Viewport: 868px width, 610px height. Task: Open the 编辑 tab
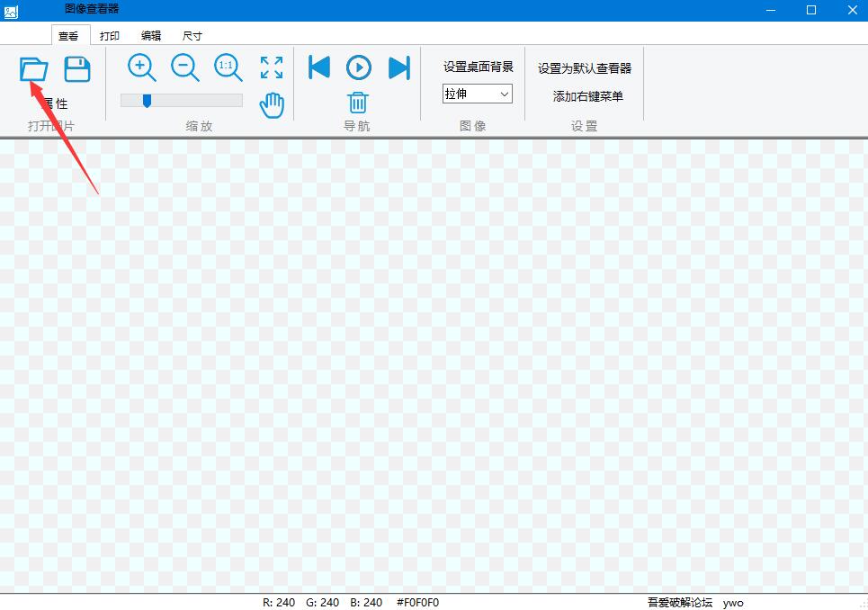pos(151,36)
